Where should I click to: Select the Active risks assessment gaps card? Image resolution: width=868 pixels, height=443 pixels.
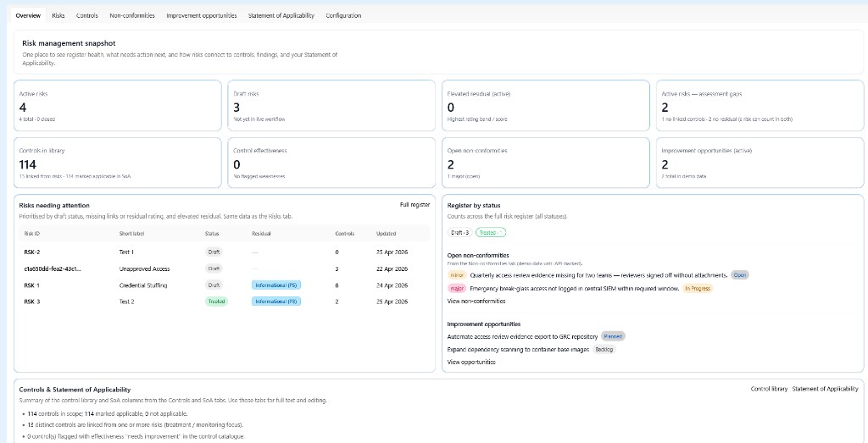tap(760, 106)
